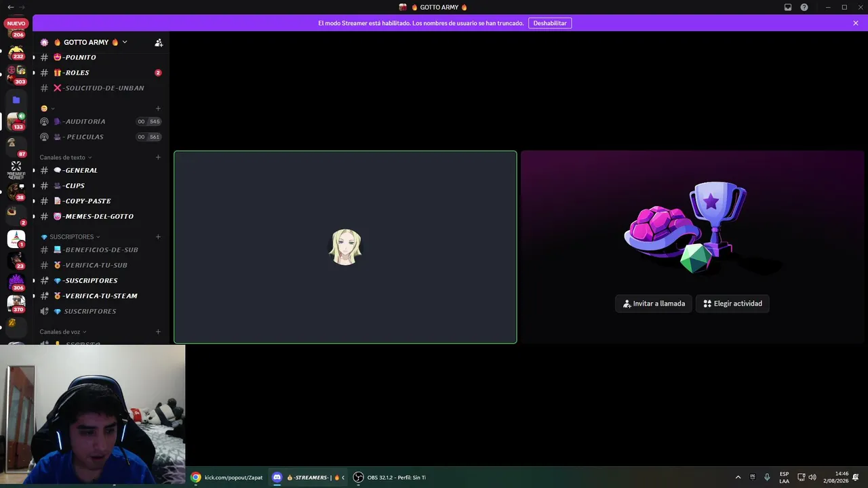The image size is (868, 488).
Task: Select the blonde avatar participant tile
Action: point(345,247)
